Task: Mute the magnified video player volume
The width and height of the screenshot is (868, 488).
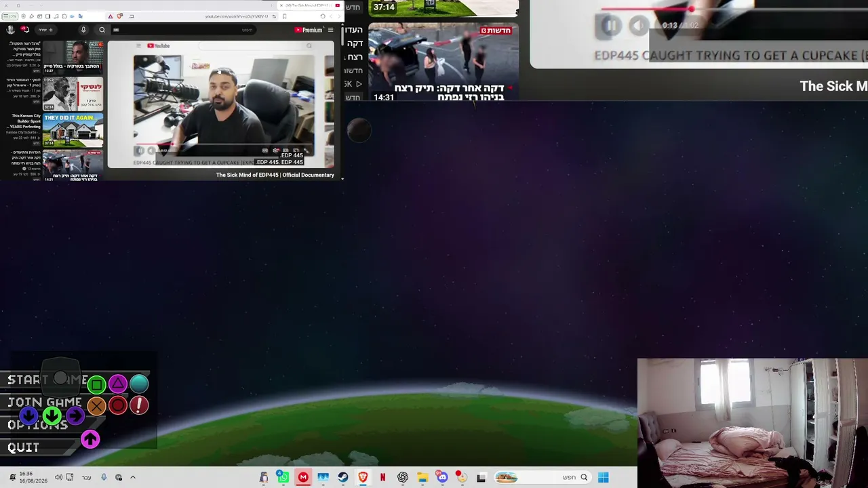Action: pos(638,26)
